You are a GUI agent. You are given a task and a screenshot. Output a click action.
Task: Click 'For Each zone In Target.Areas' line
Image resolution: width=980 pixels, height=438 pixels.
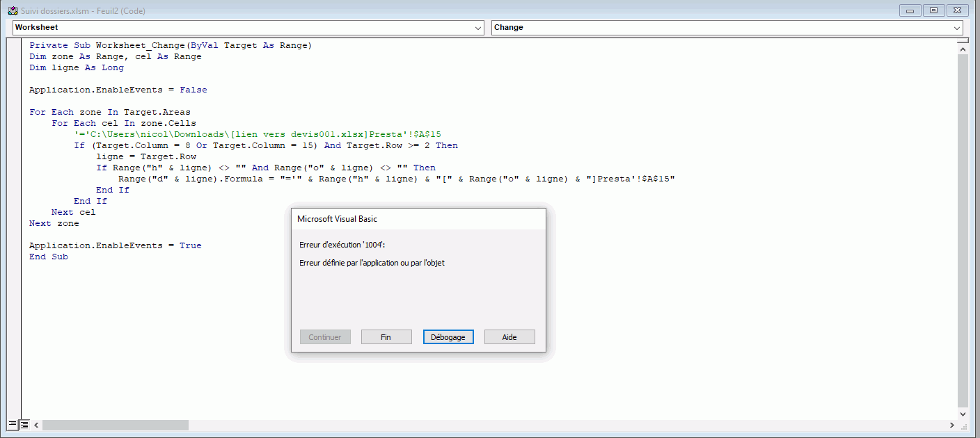[x=110, y=112]
